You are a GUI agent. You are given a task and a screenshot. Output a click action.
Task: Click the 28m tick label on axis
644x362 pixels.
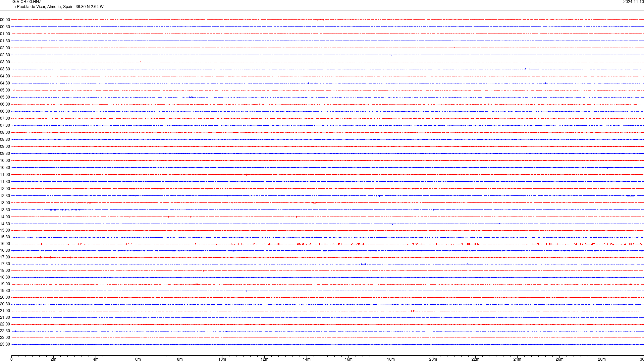click(602, 359)
